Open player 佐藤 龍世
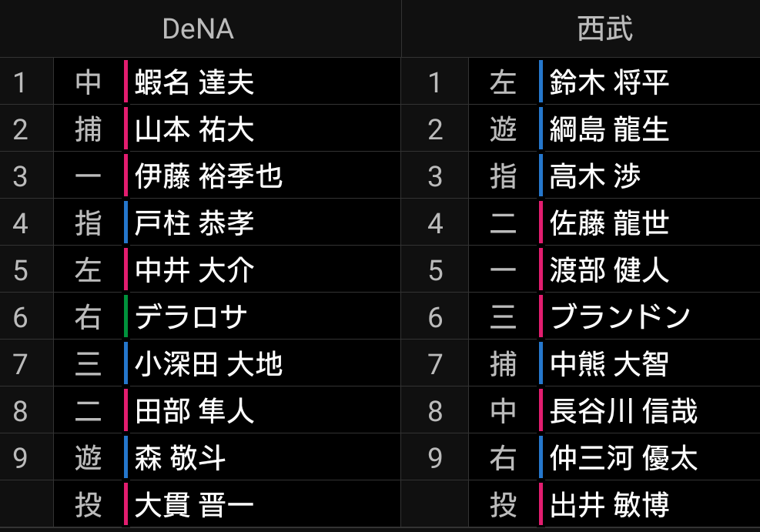 click(x=609, y=223)
